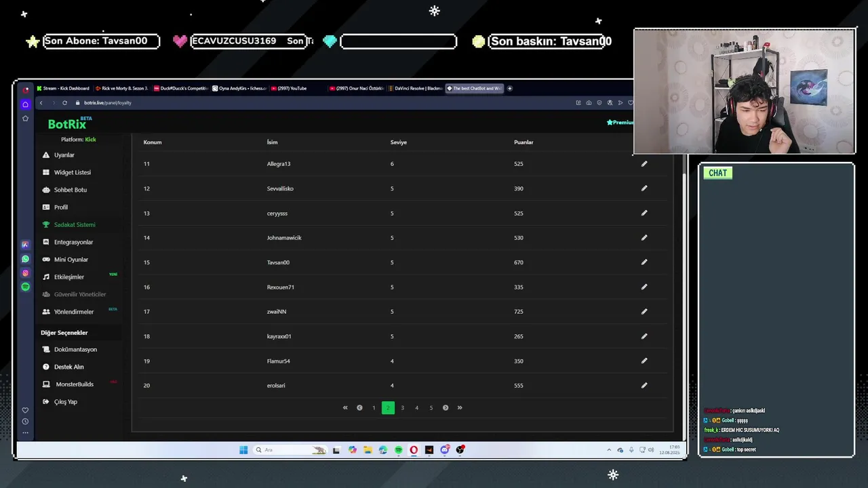Screen dimensions: 868x488
Task: Click pencil icon in ceryysss row
Action: click(x=644, y=213)
